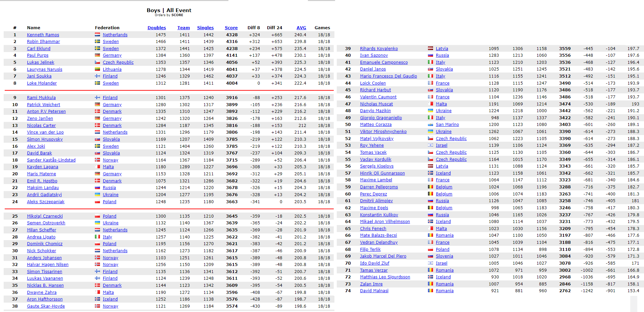Open the Sweden federation link for Carl Eklund
Screen dimensions: 644x312
coord(111,49)
